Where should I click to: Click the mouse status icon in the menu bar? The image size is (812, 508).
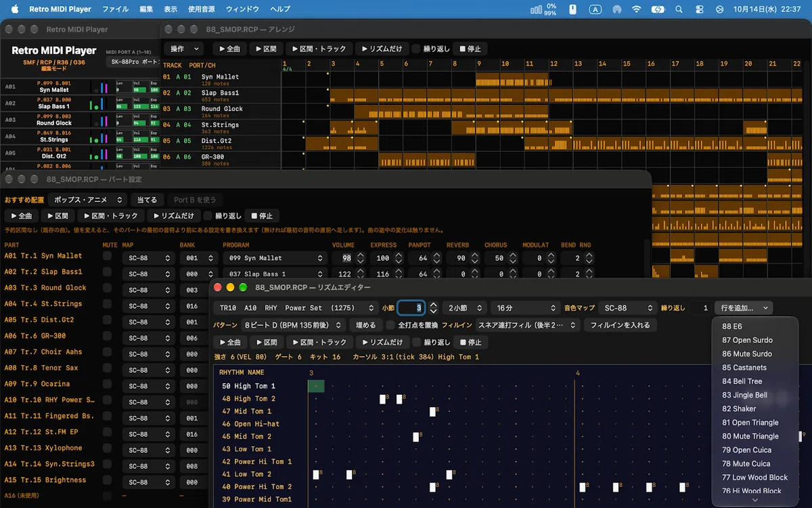pos(572,9)
